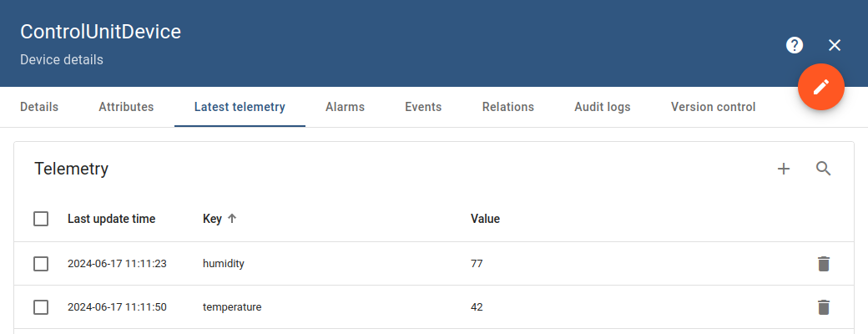Toggle the select-all telemetry checkbox
The width and height of the screenshot is (868, 334).
[41, 219]
